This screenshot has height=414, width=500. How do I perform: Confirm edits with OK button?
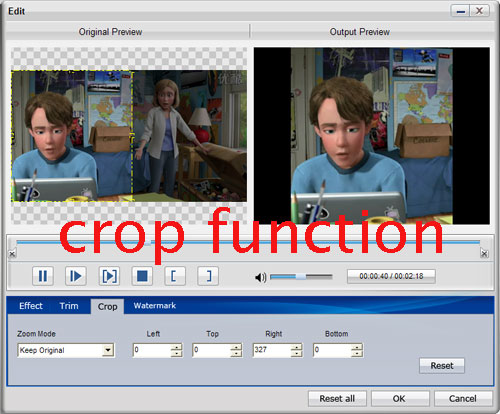tap(399, 398)
